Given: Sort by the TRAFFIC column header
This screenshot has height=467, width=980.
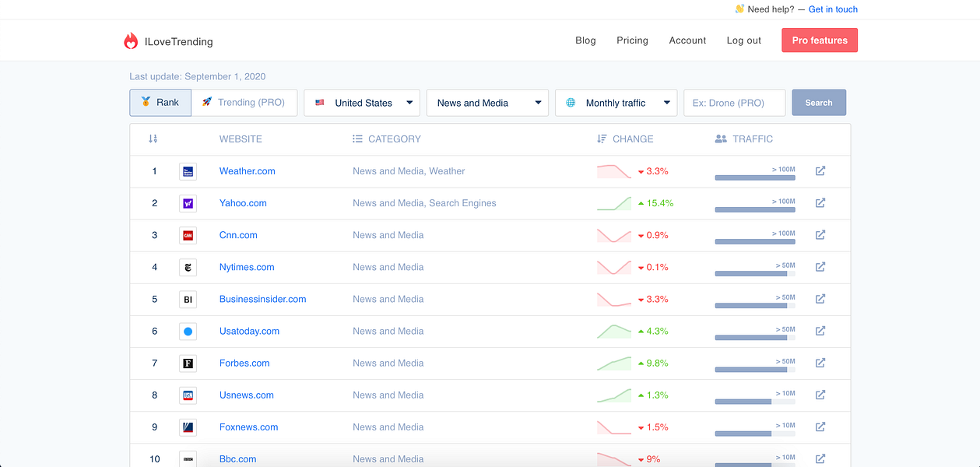Looking at the screenshot, I should (743, 139).
